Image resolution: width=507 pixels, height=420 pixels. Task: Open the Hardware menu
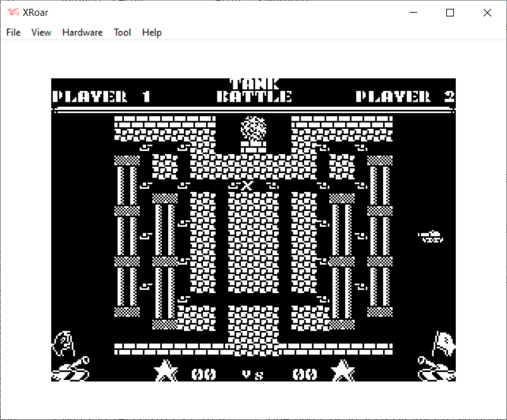[x=82, y=32]
